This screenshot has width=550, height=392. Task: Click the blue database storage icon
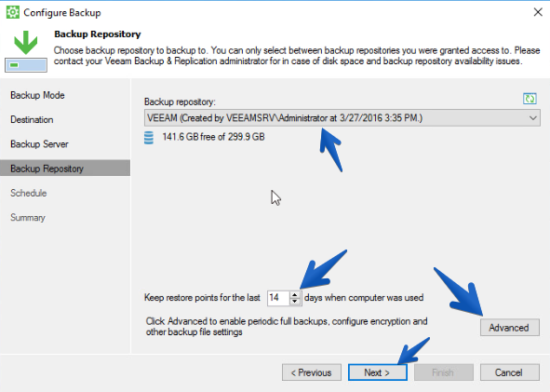pyautogui.click(x=149, y=138)
